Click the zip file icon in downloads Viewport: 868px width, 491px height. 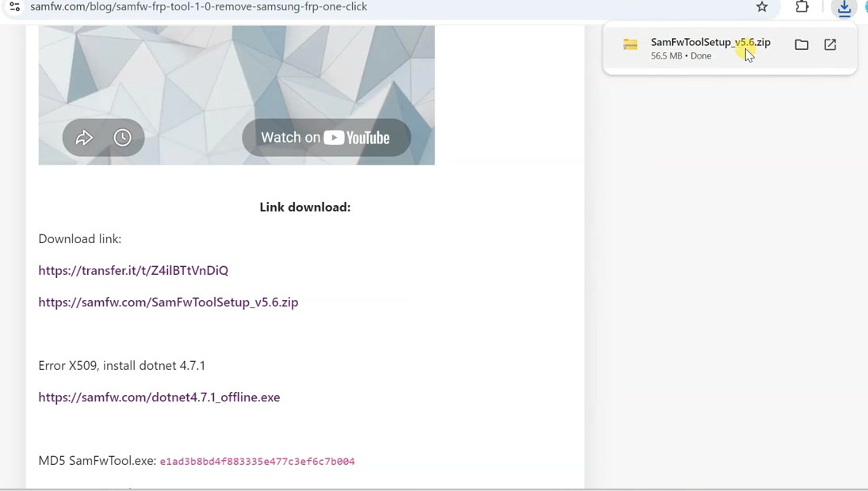tap(630, 45)
